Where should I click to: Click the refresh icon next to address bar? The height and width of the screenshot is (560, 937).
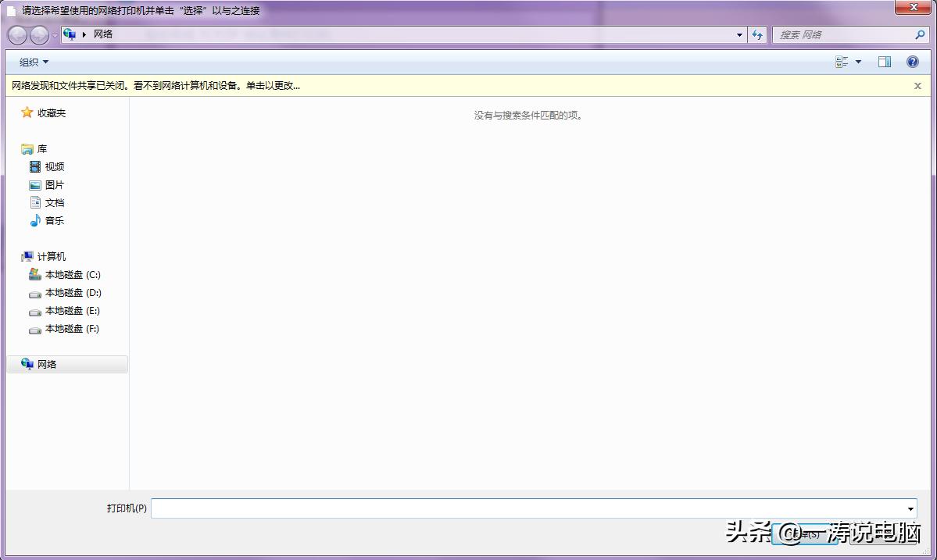[x=756, y=34]
